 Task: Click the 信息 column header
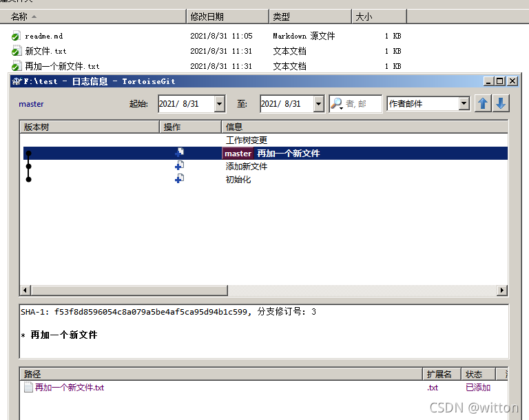(364, 127)
